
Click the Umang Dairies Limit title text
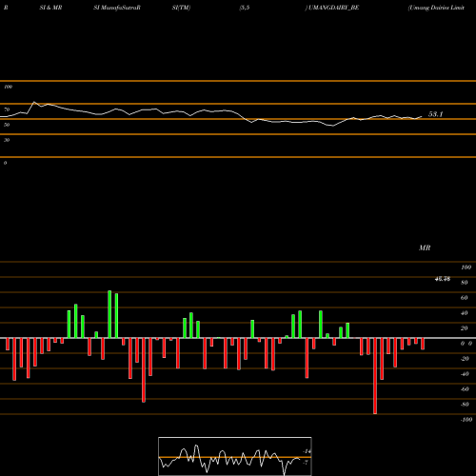436,8
